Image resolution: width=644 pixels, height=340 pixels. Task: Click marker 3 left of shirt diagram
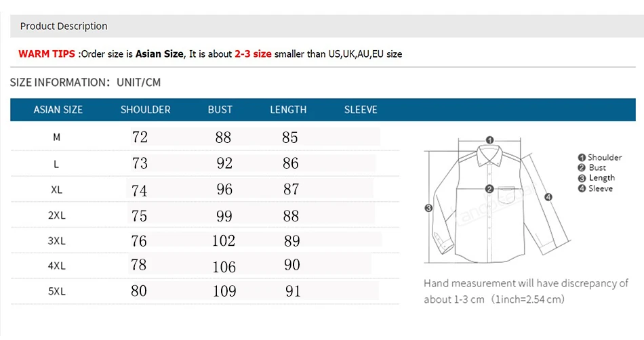pos(428,208)
